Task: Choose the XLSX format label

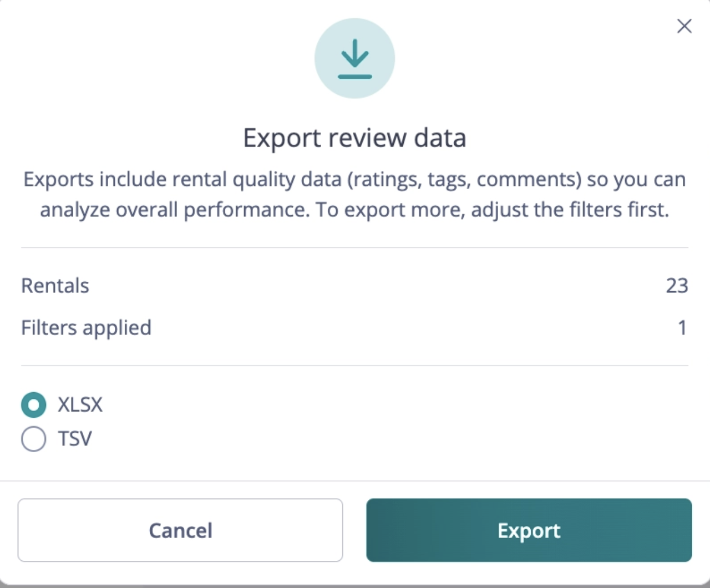Action: tap(80, 404)
